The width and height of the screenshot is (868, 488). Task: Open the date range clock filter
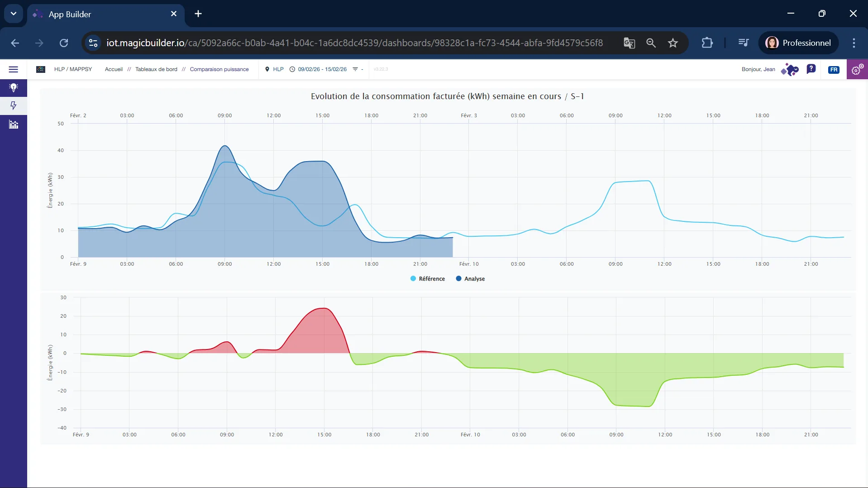coord(292,69)
